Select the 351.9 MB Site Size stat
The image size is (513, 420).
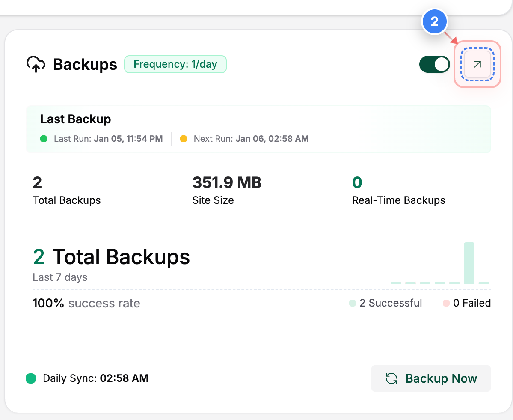coord(227,190)
